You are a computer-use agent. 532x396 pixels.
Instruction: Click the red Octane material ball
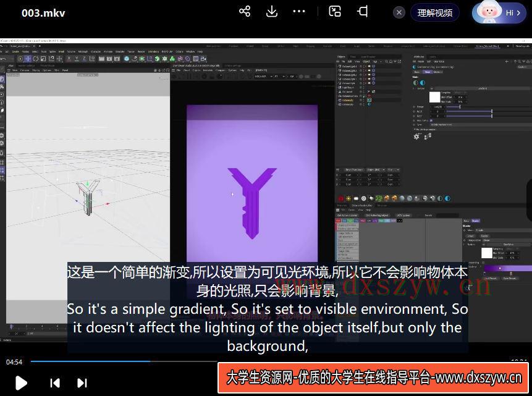click(x=341, y=198)
